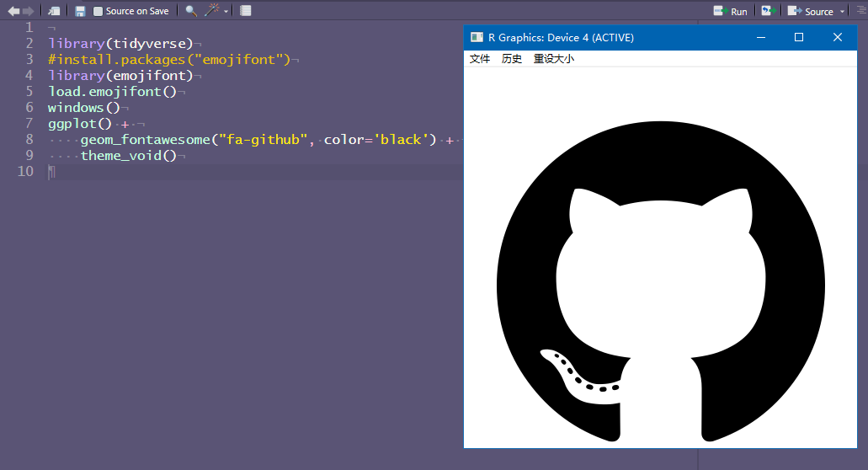Click the windows() code line

(x=83, y=108)
